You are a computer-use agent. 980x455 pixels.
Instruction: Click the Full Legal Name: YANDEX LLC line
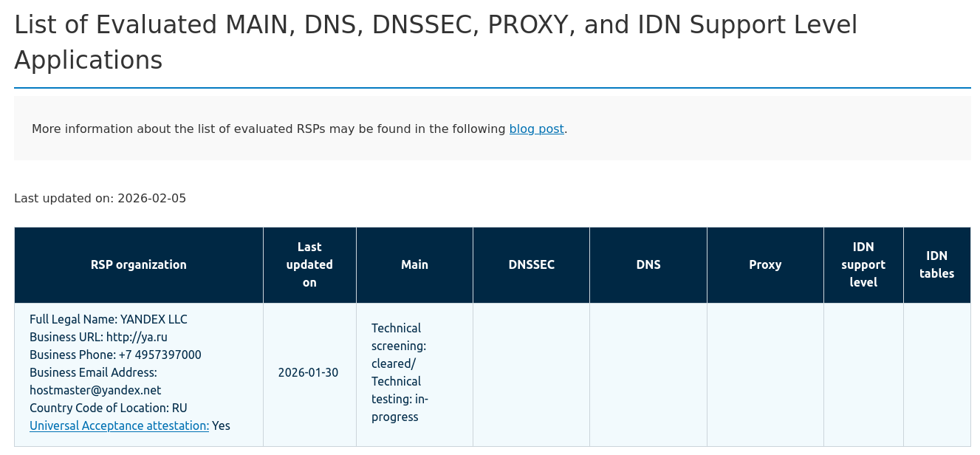[109, 319]
